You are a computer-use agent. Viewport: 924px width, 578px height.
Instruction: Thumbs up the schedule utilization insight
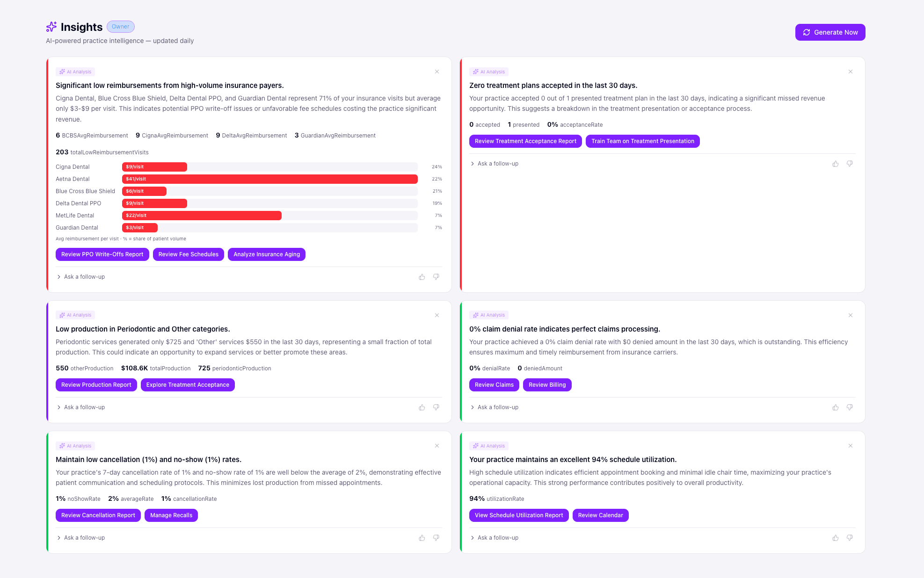point(836,538)
